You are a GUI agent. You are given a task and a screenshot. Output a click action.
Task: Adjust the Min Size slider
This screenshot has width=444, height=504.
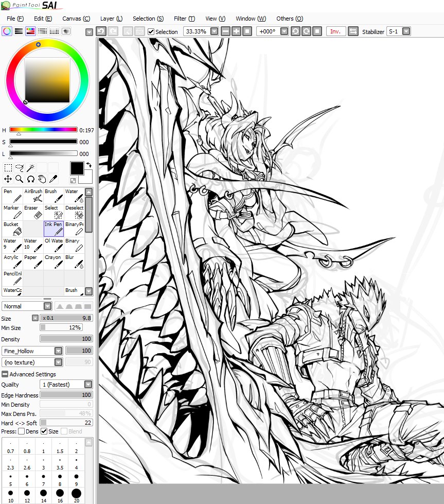point(61,327)
